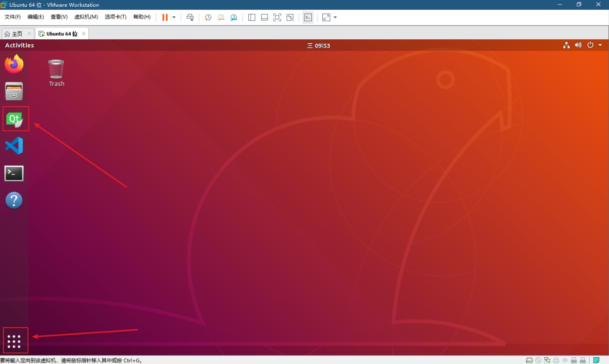
Task: Launch Firefox from the Ubuntu dock
Action: pyautogui.click(x=14, y=64)
